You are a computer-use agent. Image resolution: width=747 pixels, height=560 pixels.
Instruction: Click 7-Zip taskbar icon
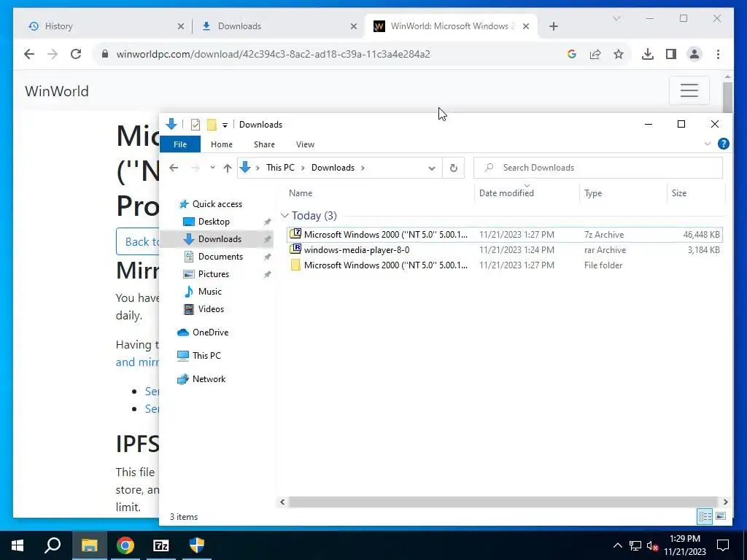pyautogui.click(x=161, y=545)
